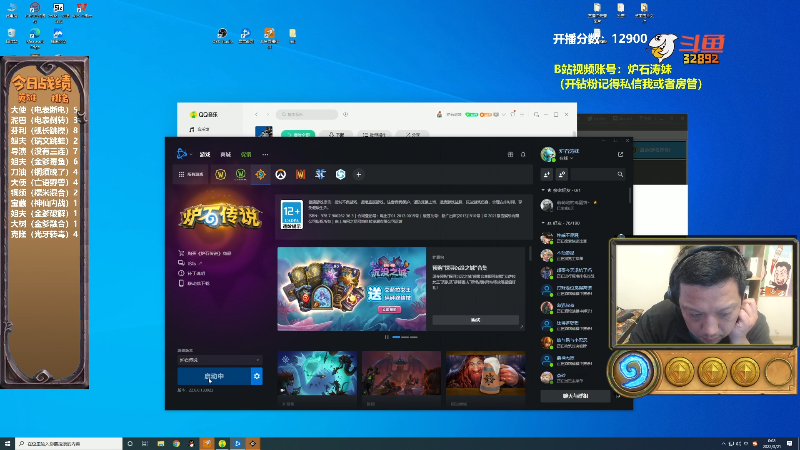Click the friends search magnifier icon
The width and height of the screenshot is (800, 450).
click(620, 174)
